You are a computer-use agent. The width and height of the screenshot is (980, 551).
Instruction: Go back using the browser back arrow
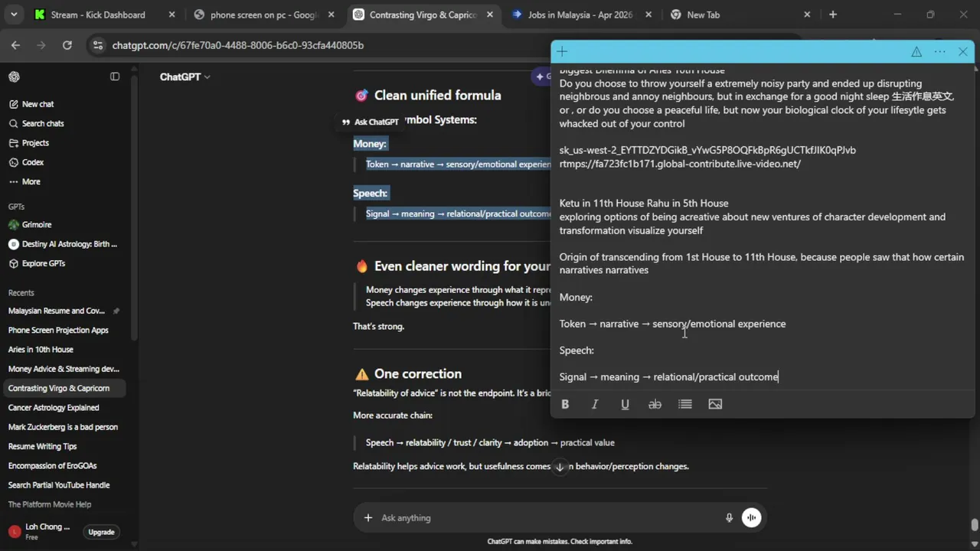[x=15, y=45]
